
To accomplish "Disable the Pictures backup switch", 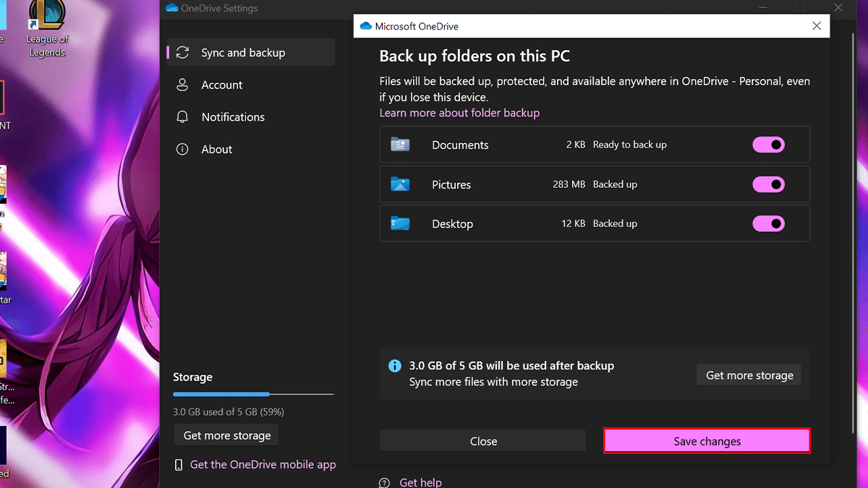I will click(768, 184).
